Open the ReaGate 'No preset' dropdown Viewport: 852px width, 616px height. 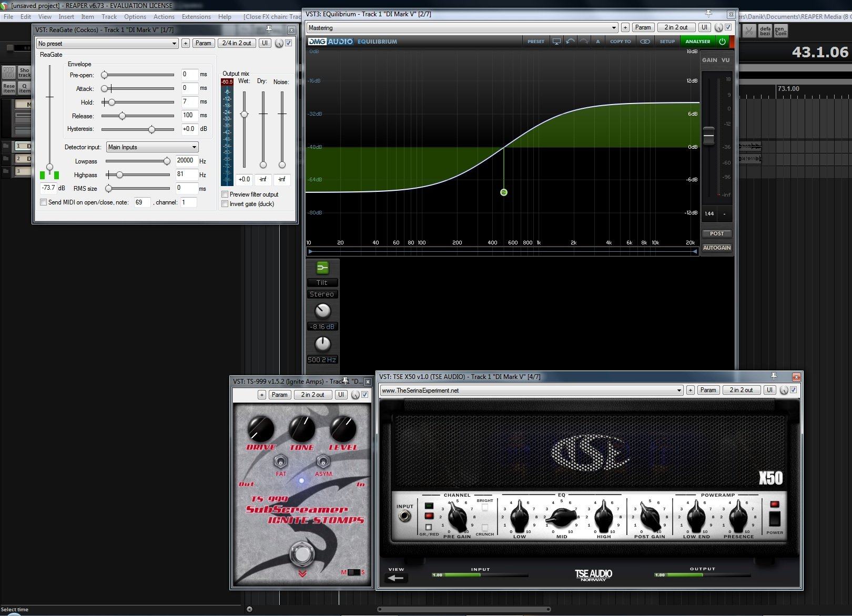(x=107, y=44)
